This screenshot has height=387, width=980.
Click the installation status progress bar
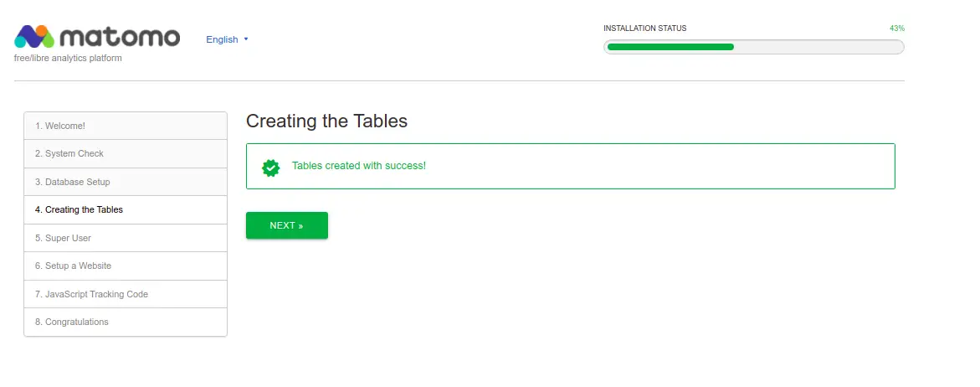(754, 47)
